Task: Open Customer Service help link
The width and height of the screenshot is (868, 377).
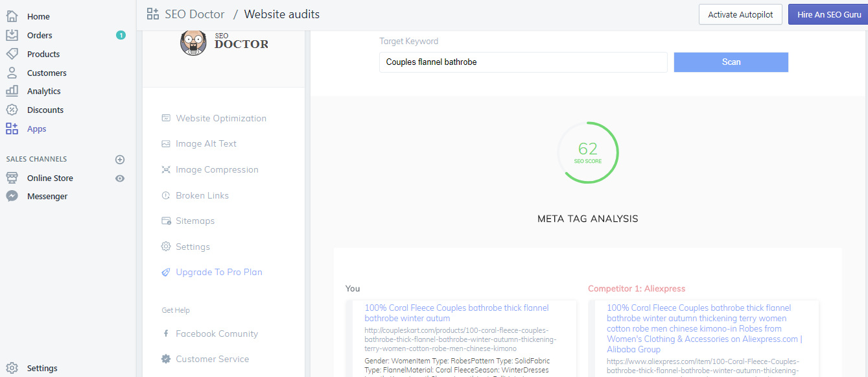Action: (x=213, y=359)
